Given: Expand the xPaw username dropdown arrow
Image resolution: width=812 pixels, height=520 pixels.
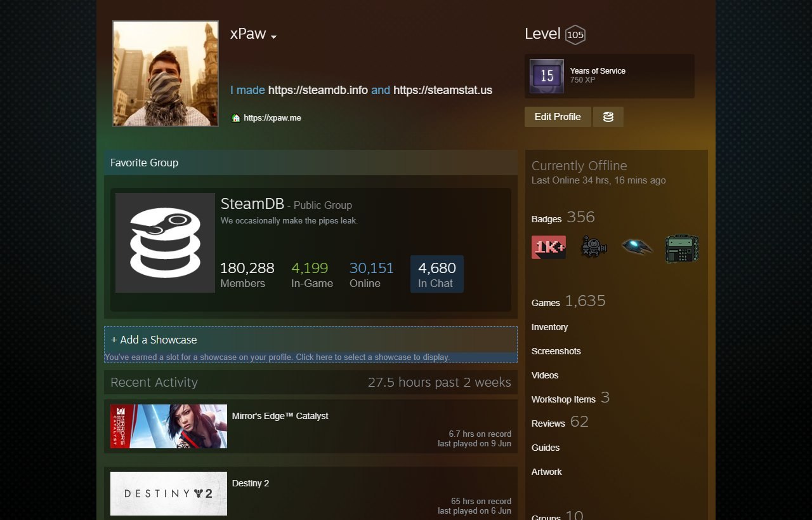Looking at the screenshot, I should (273, 37).
